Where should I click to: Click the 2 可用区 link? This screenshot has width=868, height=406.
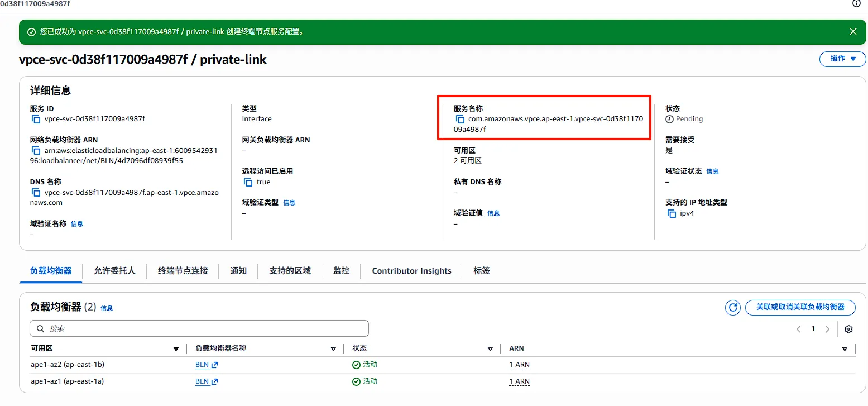click(467, 161)
